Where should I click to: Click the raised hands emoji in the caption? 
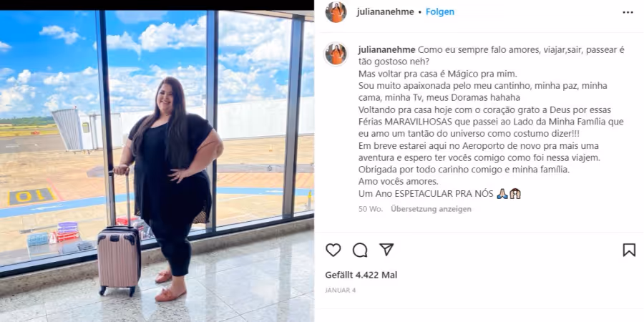point(515,194)
